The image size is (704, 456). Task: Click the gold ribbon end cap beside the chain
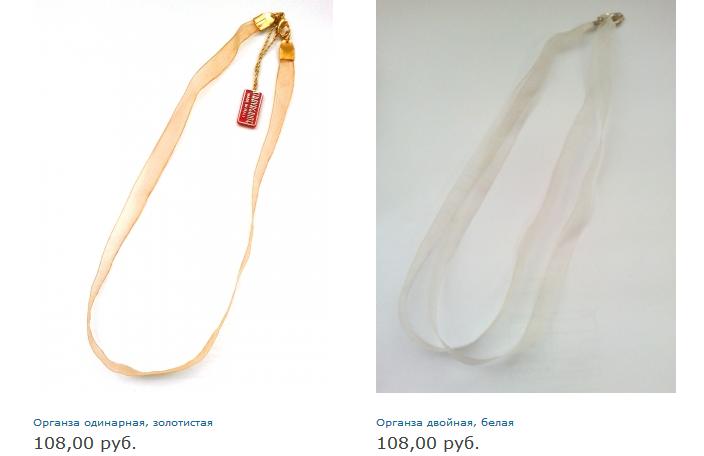click(x=287, y=51)
